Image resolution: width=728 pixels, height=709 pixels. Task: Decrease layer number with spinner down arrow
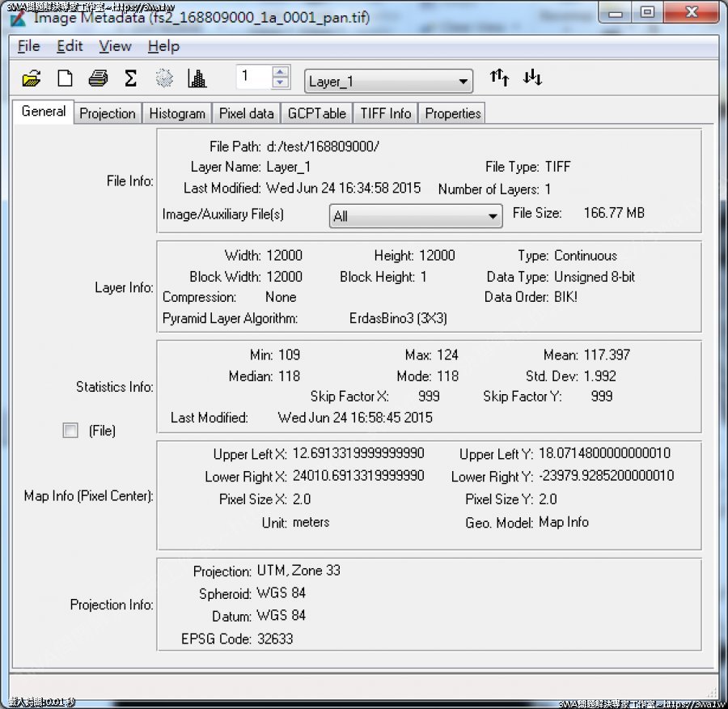(281, 83)
